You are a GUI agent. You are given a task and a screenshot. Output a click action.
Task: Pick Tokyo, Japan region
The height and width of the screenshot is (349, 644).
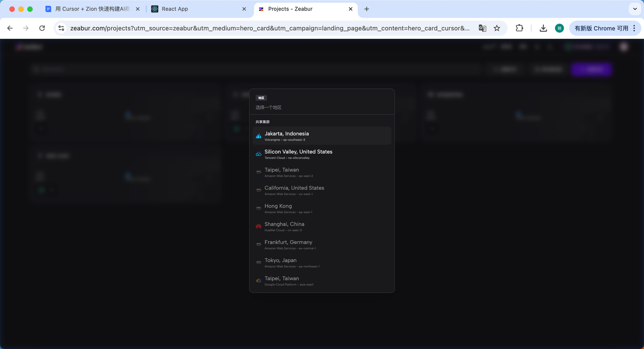tap(322, 263)
